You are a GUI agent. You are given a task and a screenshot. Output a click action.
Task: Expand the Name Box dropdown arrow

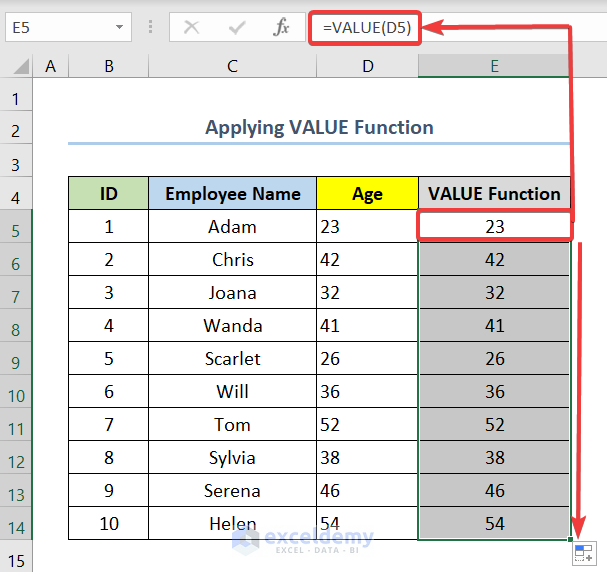point(119,27)
